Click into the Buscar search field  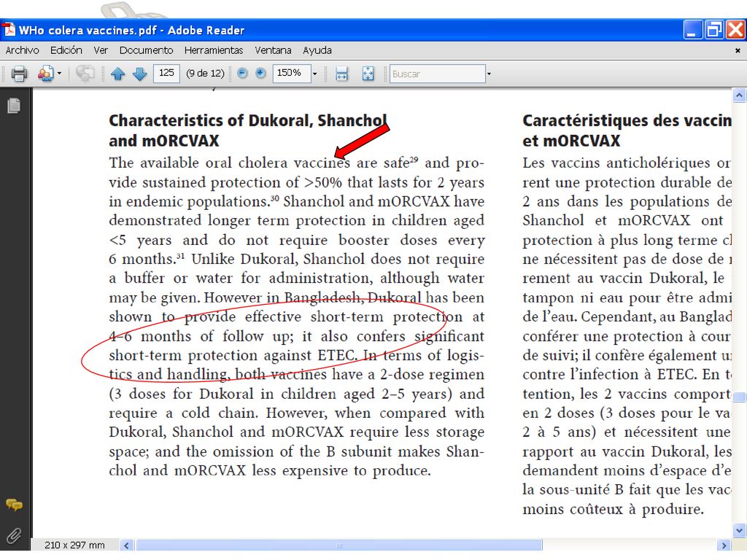tap(438, 74)
